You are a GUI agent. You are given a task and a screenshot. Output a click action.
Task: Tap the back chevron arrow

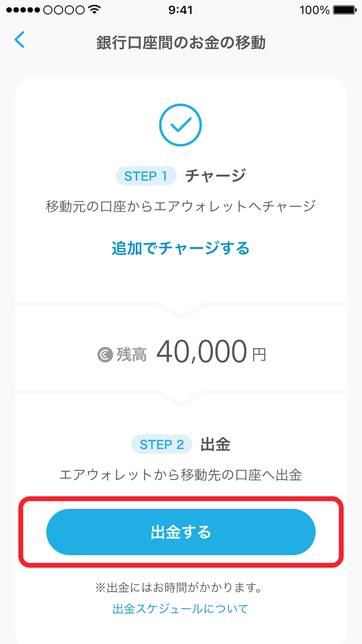(x=19, y=40)
